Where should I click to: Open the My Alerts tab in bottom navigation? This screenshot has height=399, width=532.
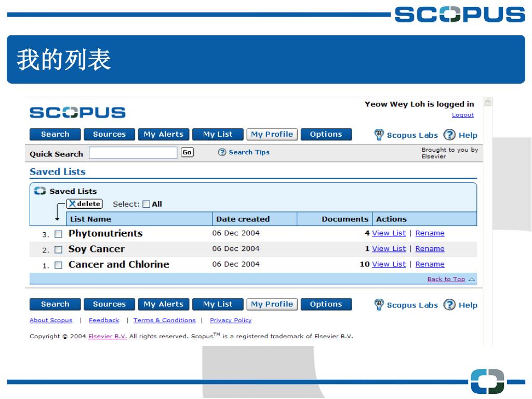pos(164,304)
